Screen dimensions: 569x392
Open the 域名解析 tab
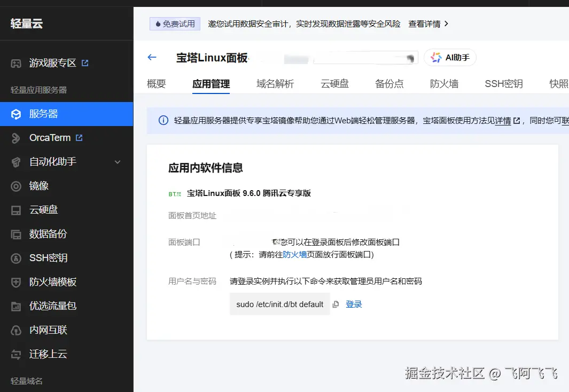click(275, 84)
